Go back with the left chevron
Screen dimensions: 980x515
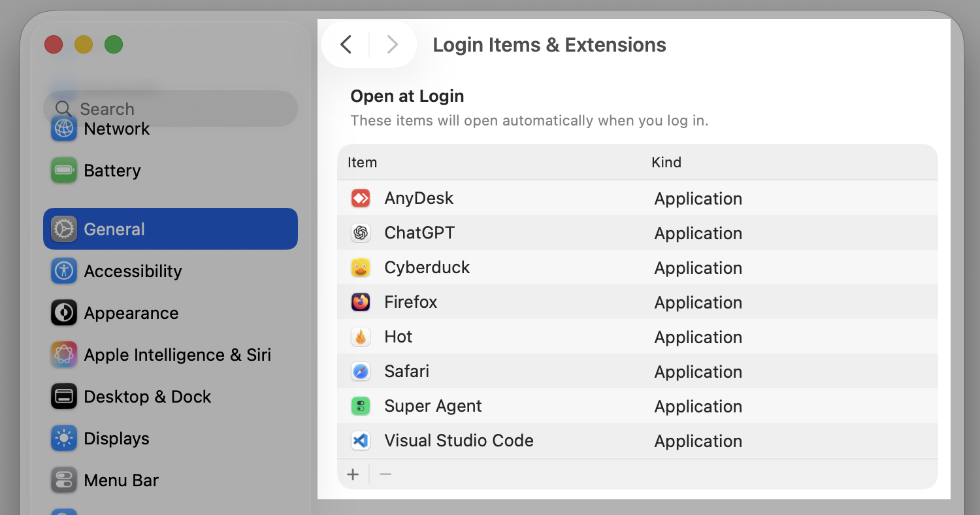pyautogui.click(x=346, y=44)
